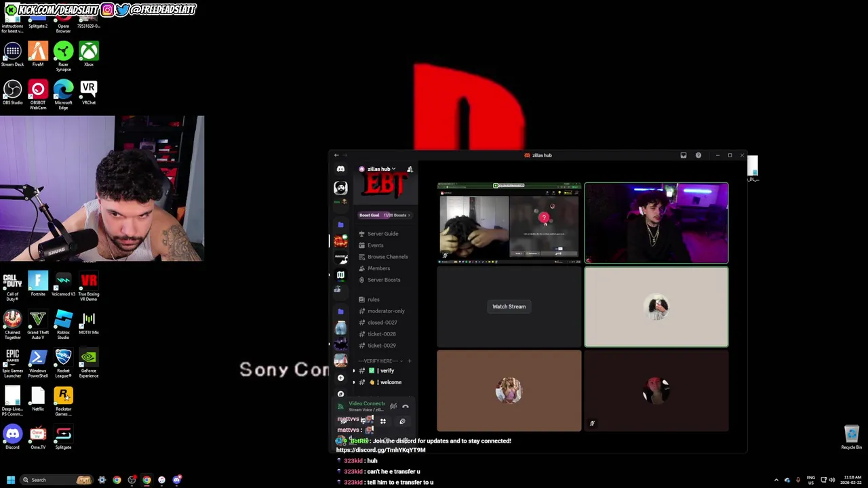The height and width of the screenshot is (488, 868).
Task: Disconnect from the voice call
Action: [x=406, y=407]
